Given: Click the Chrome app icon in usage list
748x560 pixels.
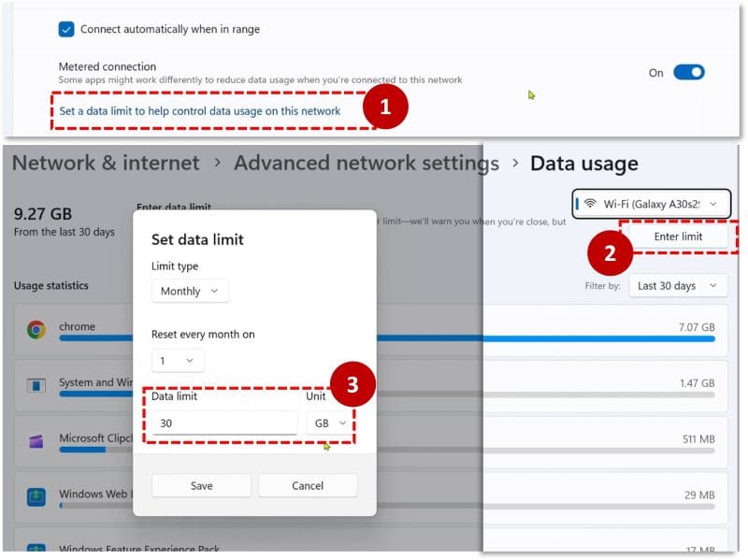Looking at the screenshot, I should tap(36, 329).
